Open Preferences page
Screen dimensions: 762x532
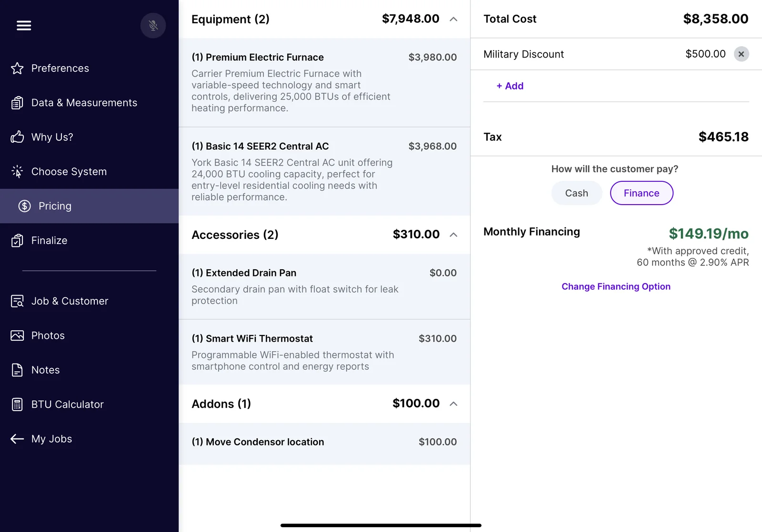tap(89, 68)
